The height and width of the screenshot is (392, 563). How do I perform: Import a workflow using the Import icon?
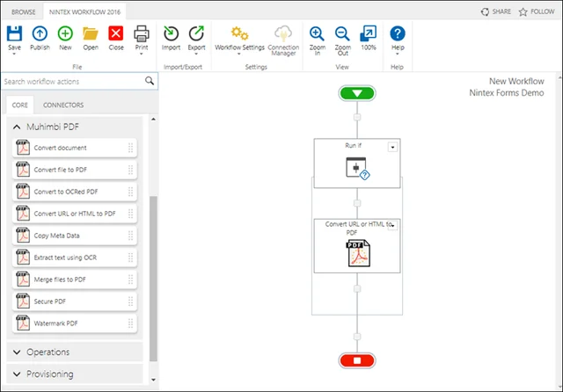click(x=171, y=33)
